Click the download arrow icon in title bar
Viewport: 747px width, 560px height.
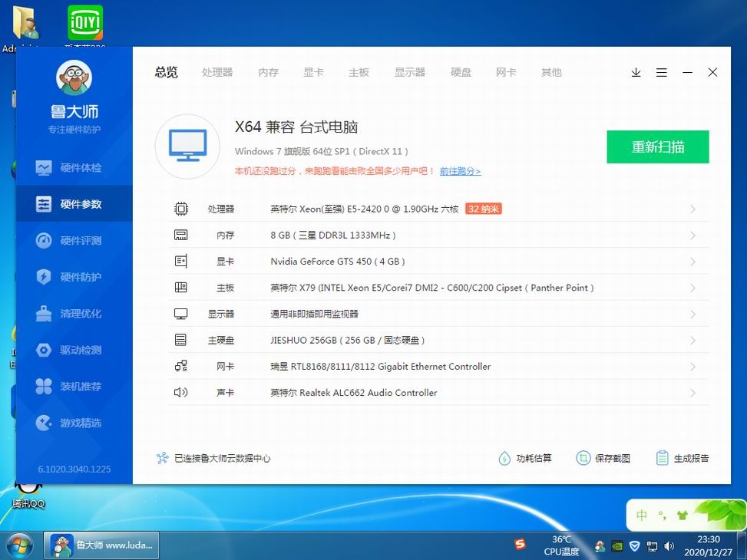pos(636,72)
